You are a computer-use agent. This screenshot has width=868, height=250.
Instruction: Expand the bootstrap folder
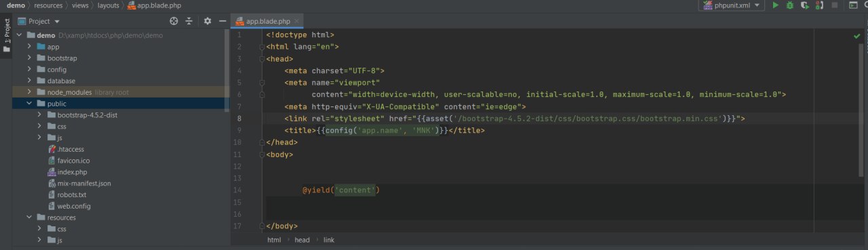30,58
